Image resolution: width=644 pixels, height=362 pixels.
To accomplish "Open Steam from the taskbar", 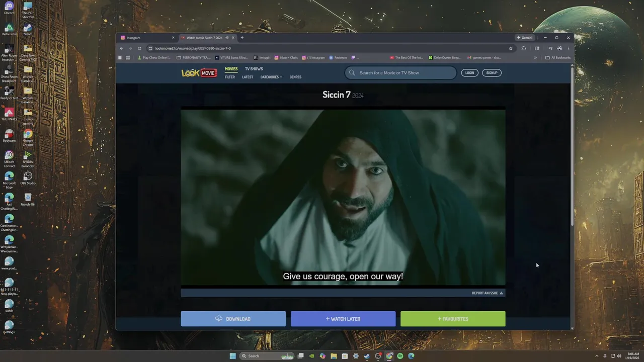I will point(367,356).
